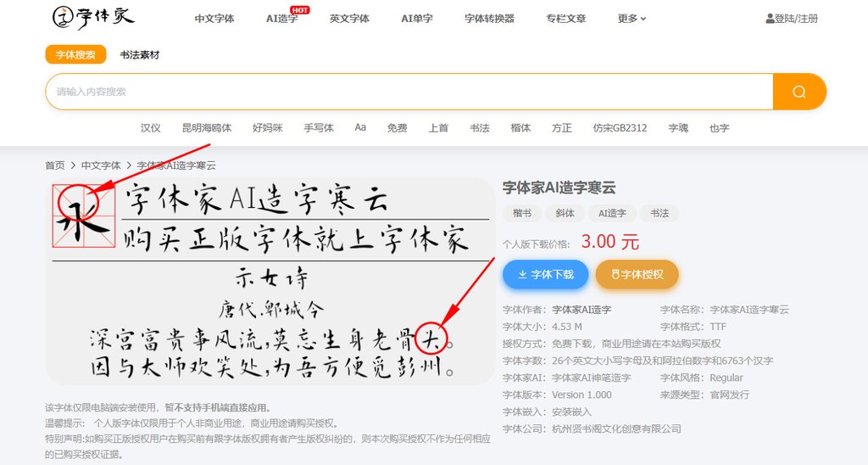Click the company 杭州贤书阁文化创意有限公司
The height and width of the screenshot is (465, 868).
[x=616, y=429]
